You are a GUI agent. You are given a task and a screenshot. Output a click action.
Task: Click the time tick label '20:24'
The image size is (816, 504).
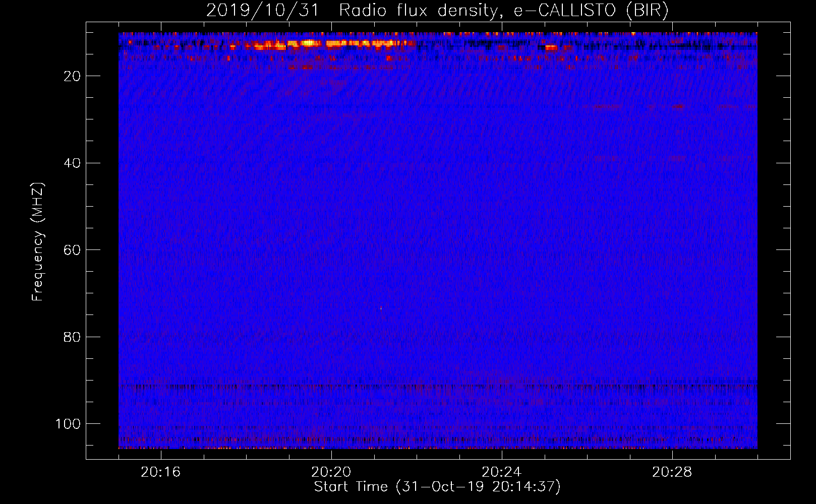pos(502,472)
